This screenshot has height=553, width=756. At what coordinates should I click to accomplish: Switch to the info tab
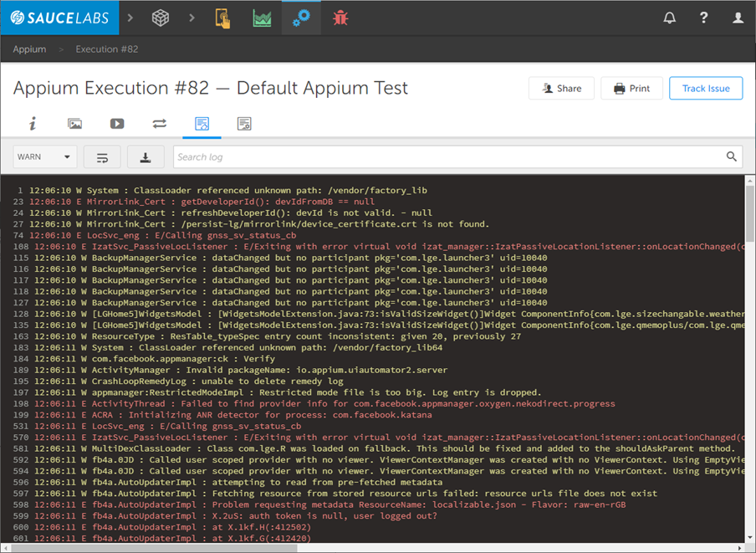click(x=33, y=124)
